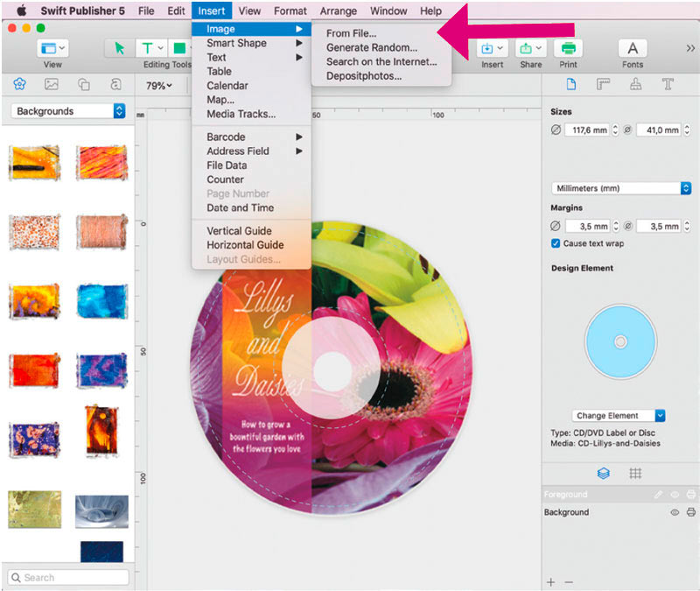Viewport: 700px width, 591px height.
Task: Open the Change Element dropdown
Action: 619,415
